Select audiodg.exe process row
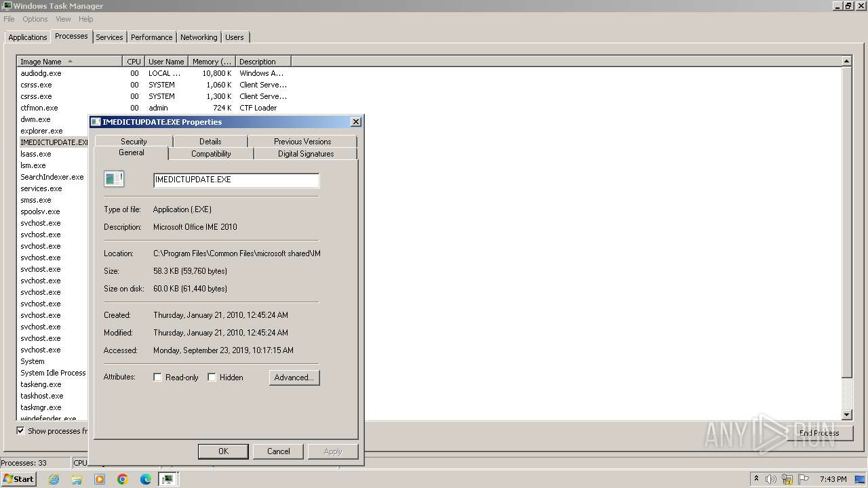868x488 pixels. click(x=154, y=73)
